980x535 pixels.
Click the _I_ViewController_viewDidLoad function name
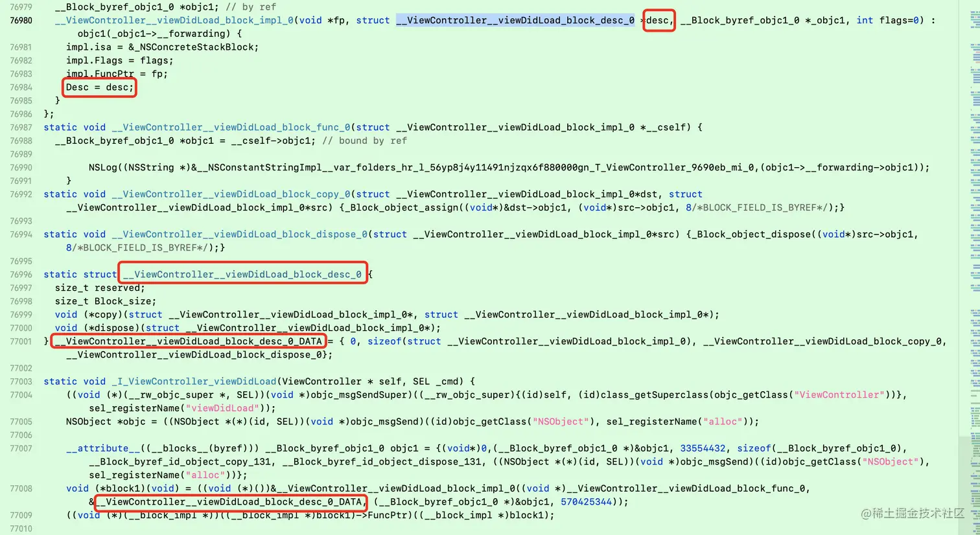click(x=194, y=381)
